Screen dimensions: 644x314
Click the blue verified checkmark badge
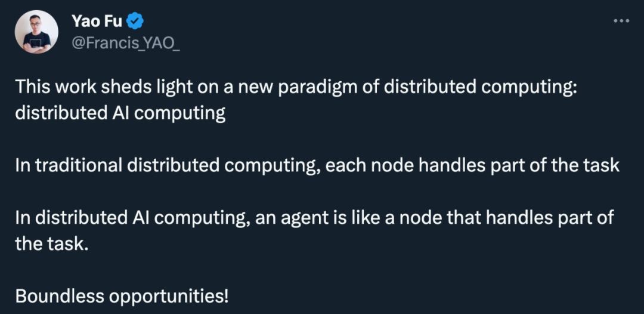coord(135,21)
